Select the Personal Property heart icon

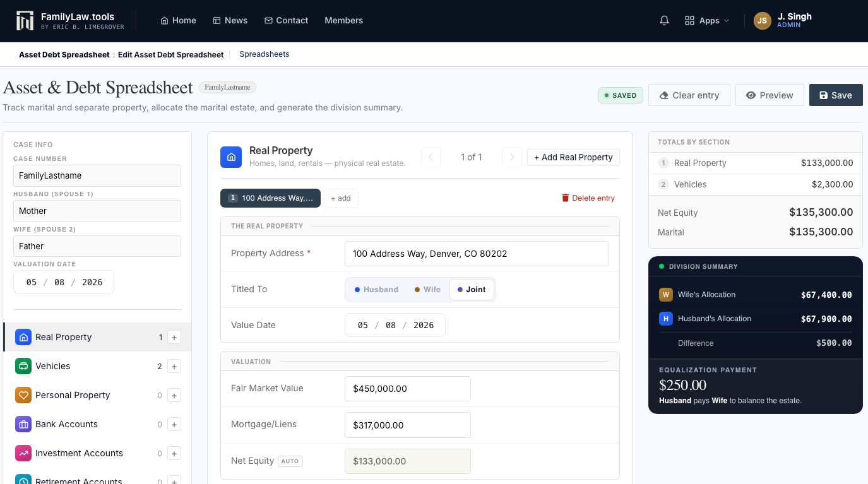(23, 395)
